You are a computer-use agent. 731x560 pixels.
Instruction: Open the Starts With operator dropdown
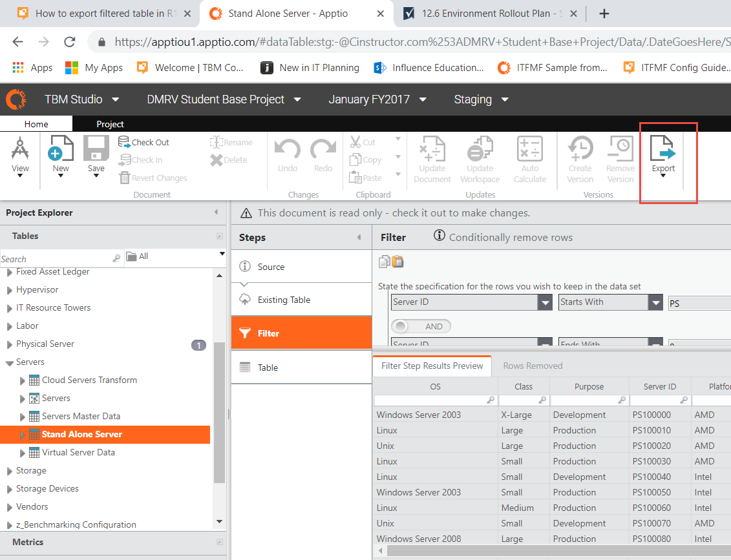(655, 302)
